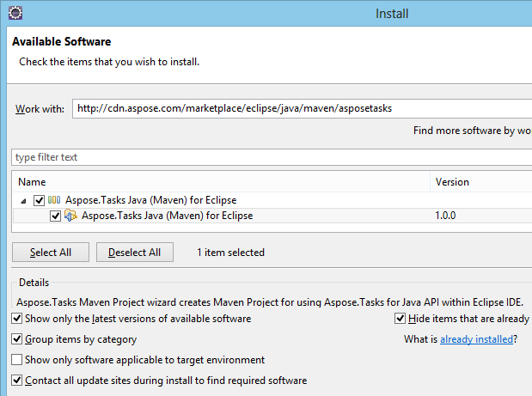Click the Work with URL combo box
Viewport: 532px width, 396px height.
pyautogui.click(x=301, y=108)
